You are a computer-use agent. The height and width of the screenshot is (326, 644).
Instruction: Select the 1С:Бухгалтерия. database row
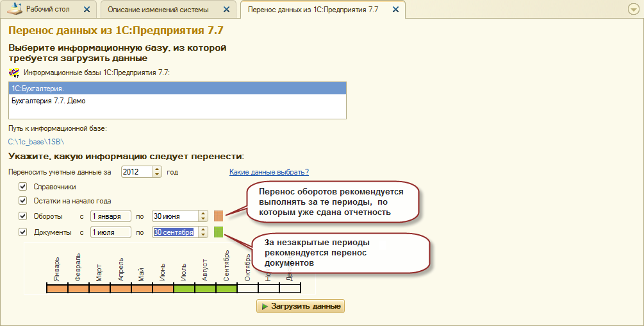178,89
